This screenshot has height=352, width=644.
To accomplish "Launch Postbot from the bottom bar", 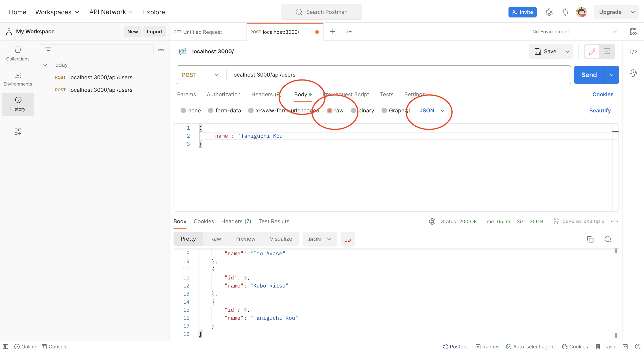I will coord(455,346).
